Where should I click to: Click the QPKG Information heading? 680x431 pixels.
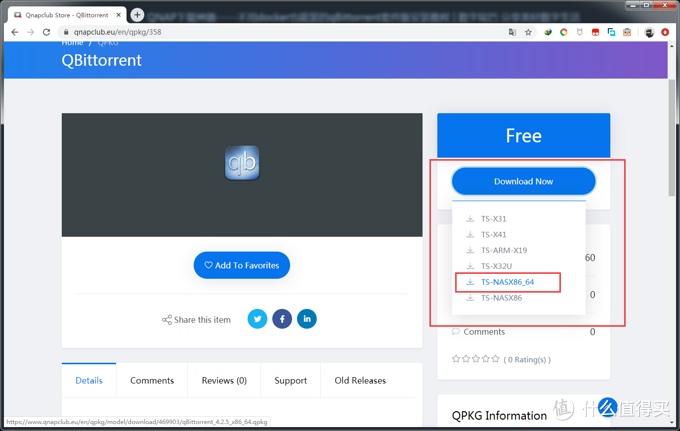point(499,415)
